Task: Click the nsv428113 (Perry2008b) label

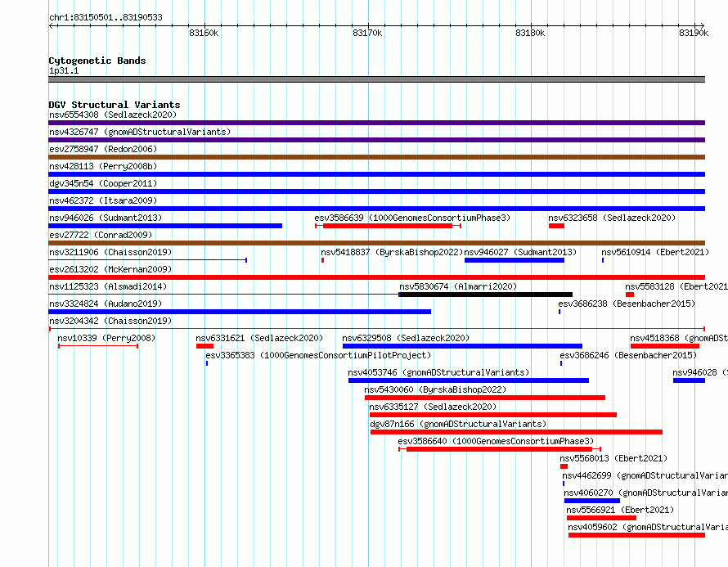Action: coord(103,166)
